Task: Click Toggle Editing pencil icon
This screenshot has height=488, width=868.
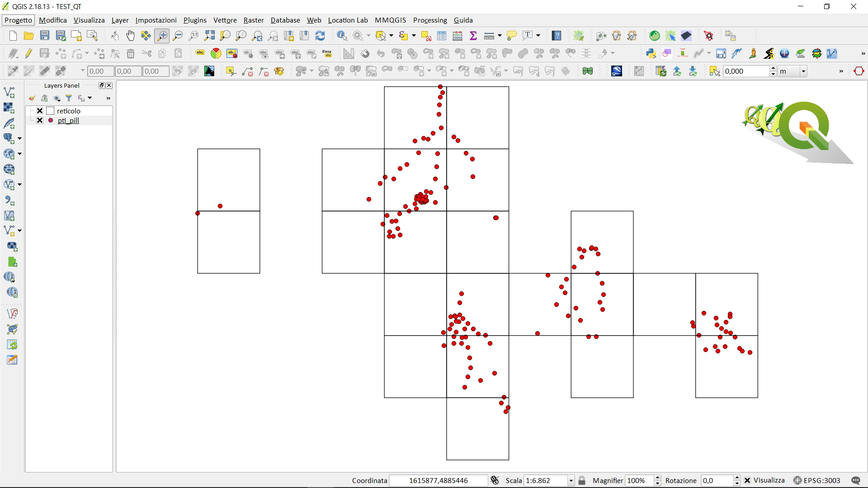Action: [x=28, y=53]
